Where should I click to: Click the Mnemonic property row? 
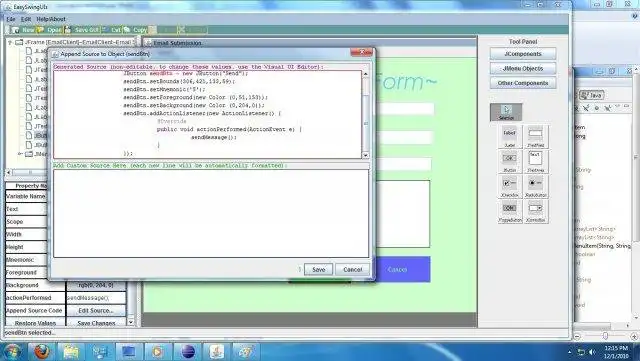pos(27,260)
